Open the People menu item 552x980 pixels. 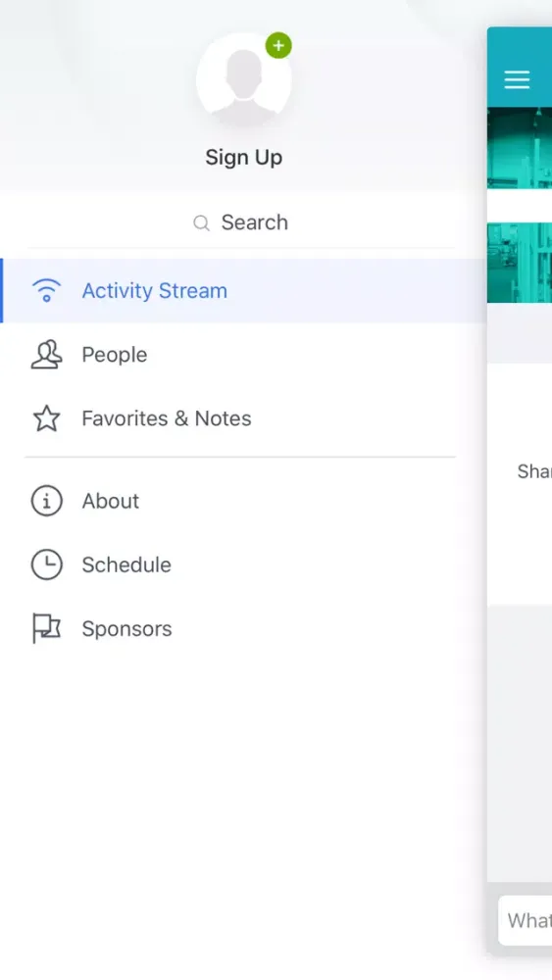(243, 355)
